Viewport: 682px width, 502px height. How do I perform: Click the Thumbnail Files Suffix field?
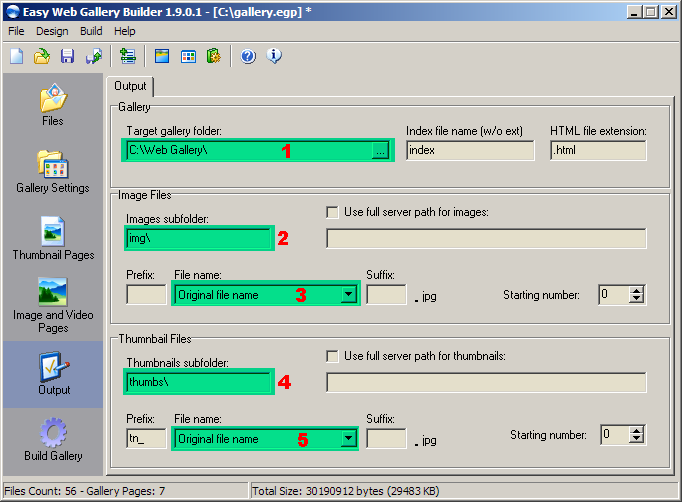click(386, 438)
